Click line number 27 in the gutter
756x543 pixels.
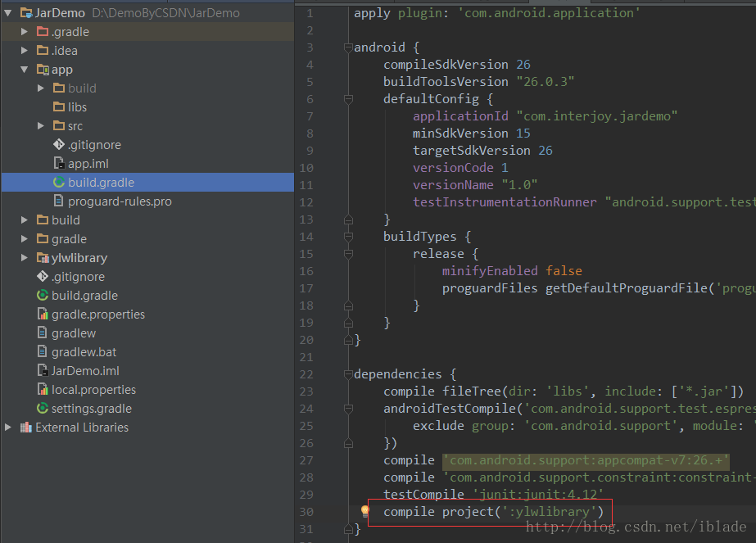(306, 460)
